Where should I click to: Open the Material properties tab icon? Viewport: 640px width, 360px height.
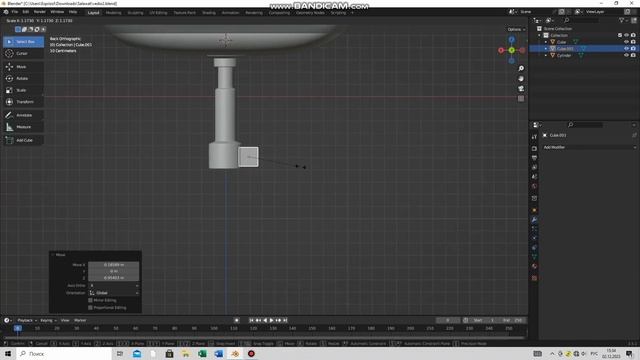(534, 266)
